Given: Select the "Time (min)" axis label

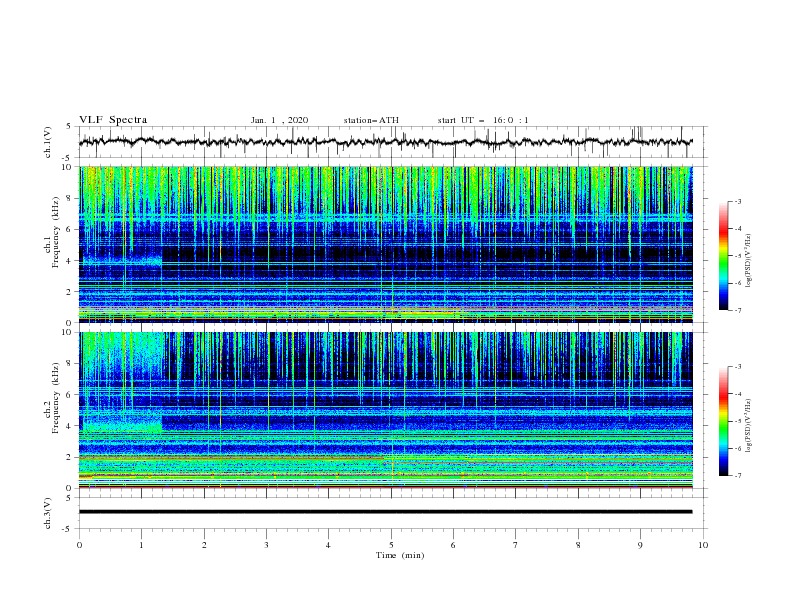Looking at the screenshot, I should 400,555.
